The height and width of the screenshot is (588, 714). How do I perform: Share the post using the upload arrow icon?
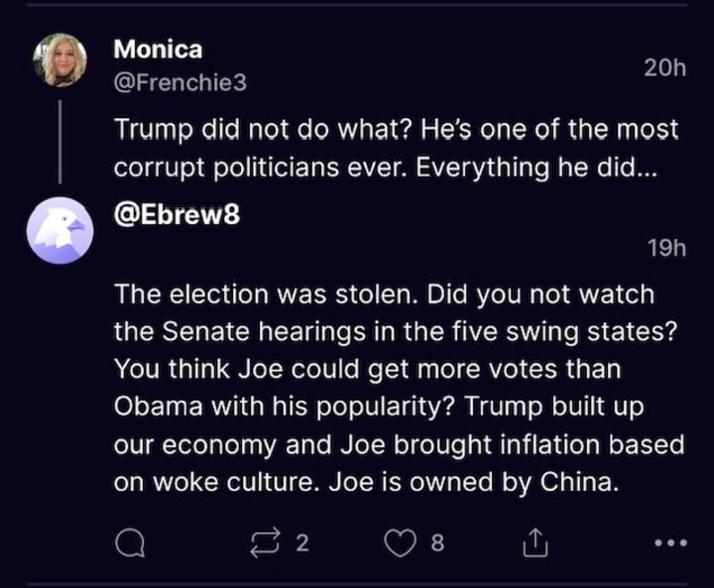[534, 542]
